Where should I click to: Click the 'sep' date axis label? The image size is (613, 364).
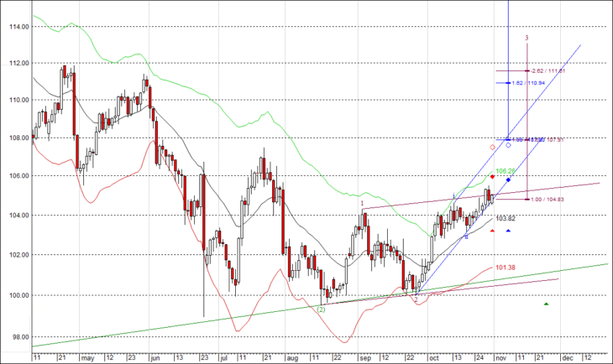pyautogui.click(x=365, y=358)
